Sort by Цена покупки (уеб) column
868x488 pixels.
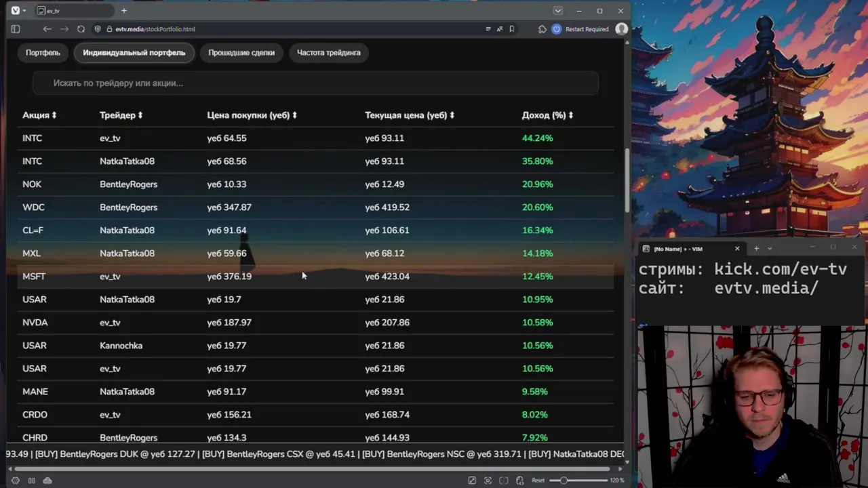252,115
